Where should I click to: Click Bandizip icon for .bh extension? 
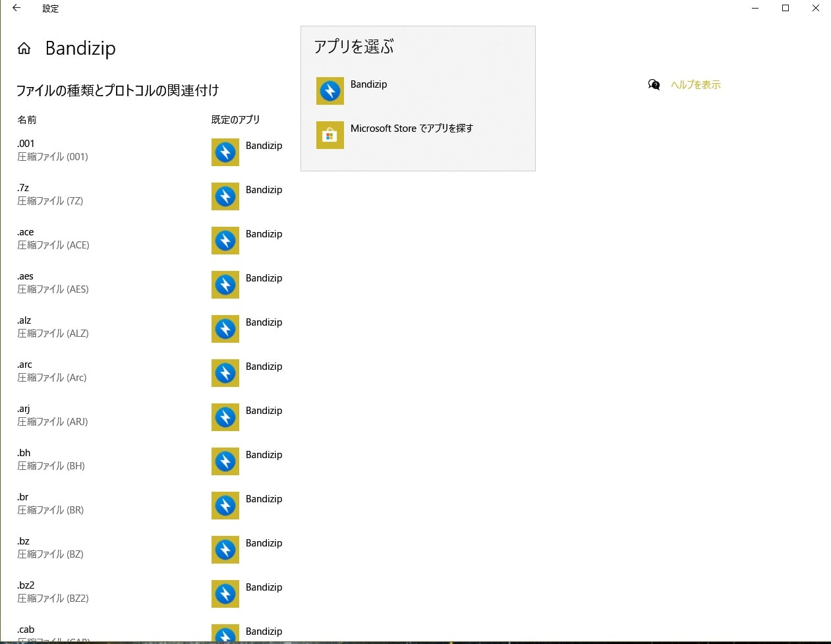(225, 461)
